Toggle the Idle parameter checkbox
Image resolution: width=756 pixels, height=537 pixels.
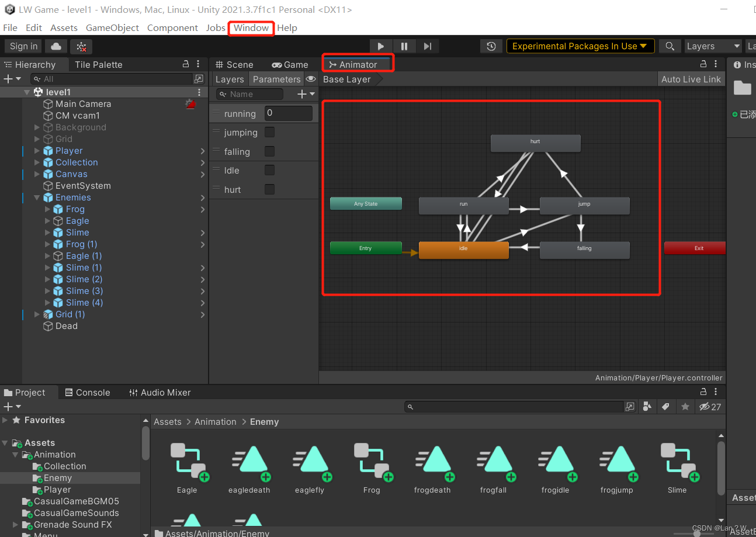269,170
